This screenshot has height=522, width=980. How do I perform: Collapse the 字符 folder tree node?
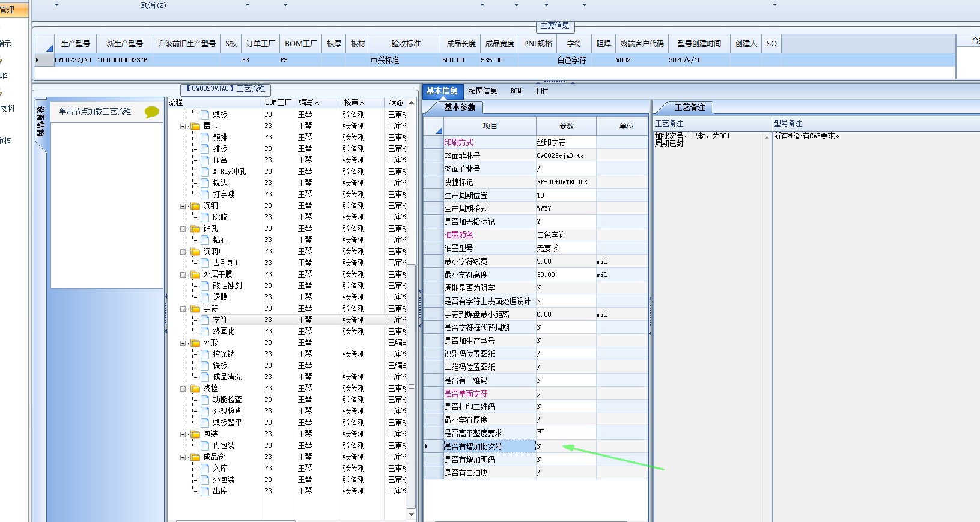pos(183,309)
